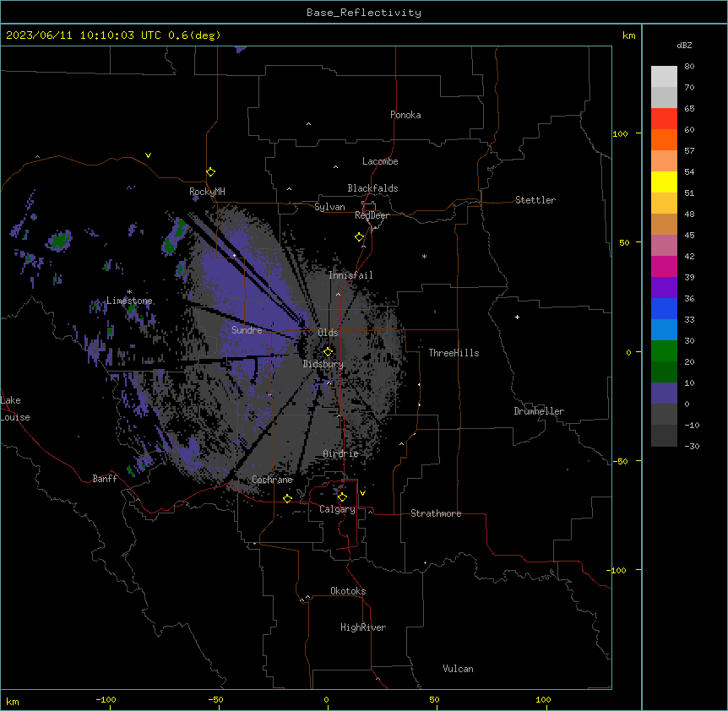Image resolution: width=728 pixels, height=711 pixels.
Task: Click the Banff label
Action: click(105, 479)
